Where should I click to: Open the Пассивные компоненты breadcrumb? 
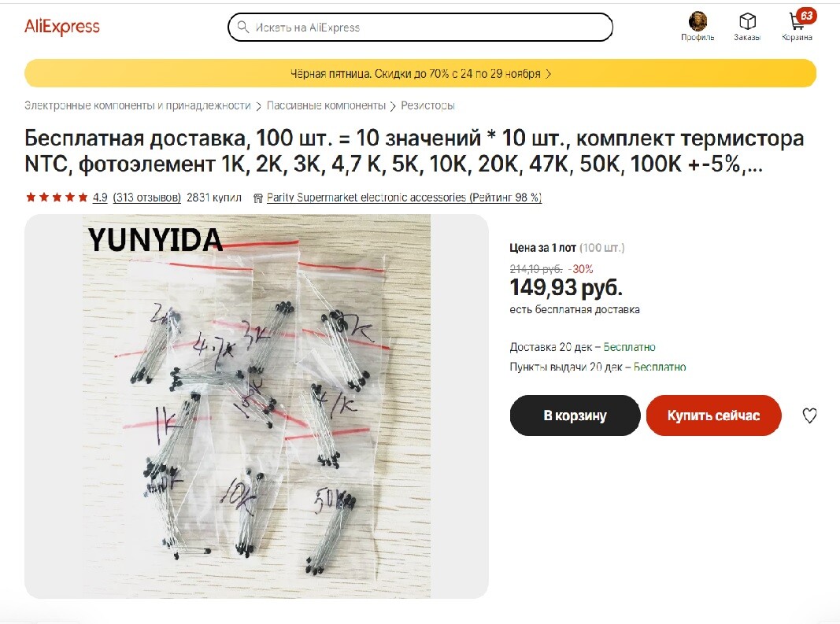pos(326,105)
